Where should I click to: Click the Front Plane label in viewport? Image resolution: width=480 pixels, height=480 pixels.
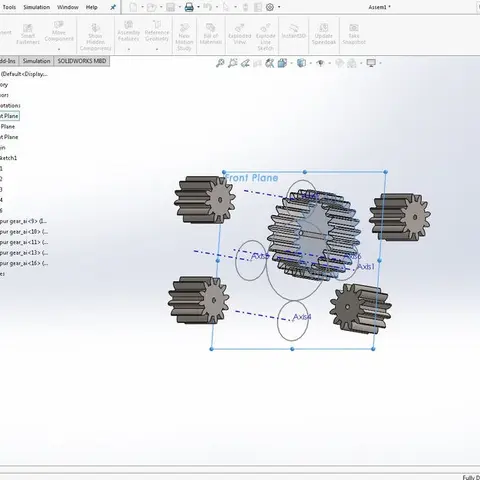[x=252, y=178]
